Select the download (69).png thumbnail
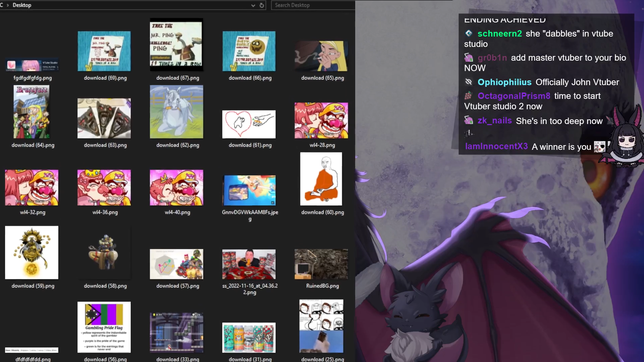The image size is (644, 362). click(104, 51)
